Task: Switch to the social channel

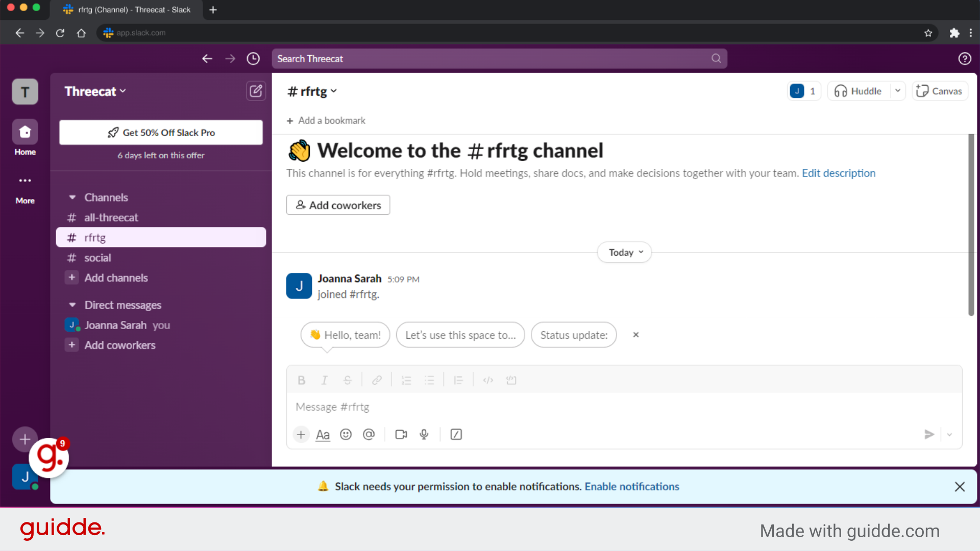Action: (97, 258)
